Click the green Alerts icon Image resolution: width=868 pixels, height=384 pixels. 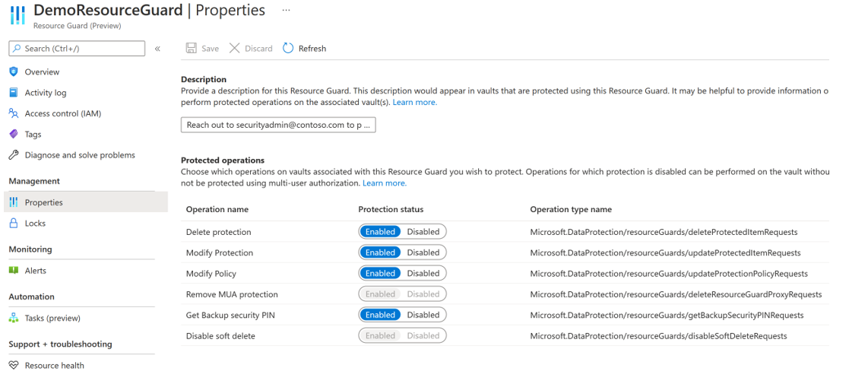coord(13,271)
